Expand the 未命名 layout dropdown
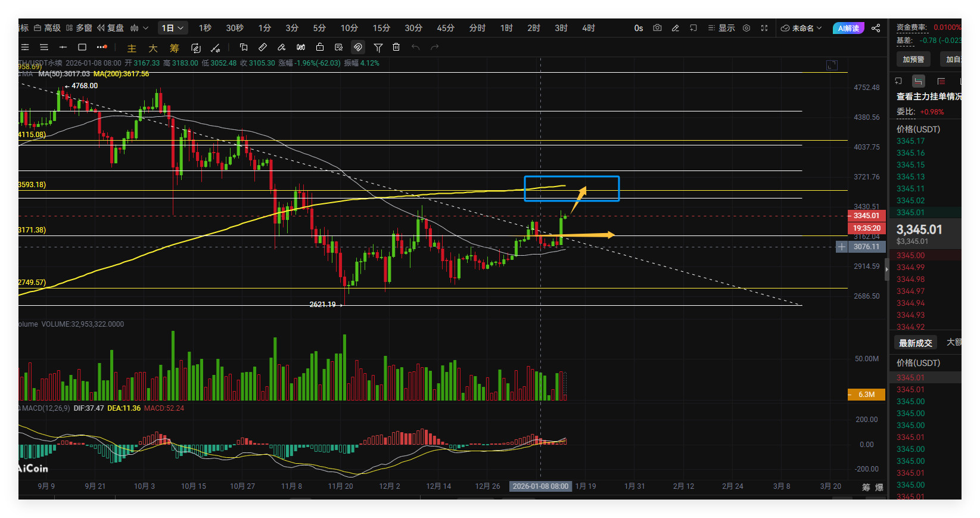The height and width of the screenshot is (518, 980). click(x=801, y=28)
